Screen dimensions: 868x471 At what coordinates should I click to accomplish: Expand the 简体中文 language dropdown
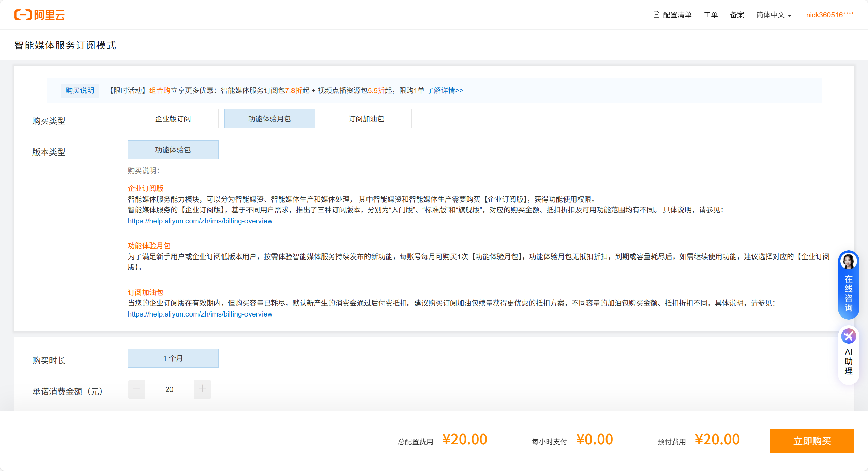pos(774,15)
